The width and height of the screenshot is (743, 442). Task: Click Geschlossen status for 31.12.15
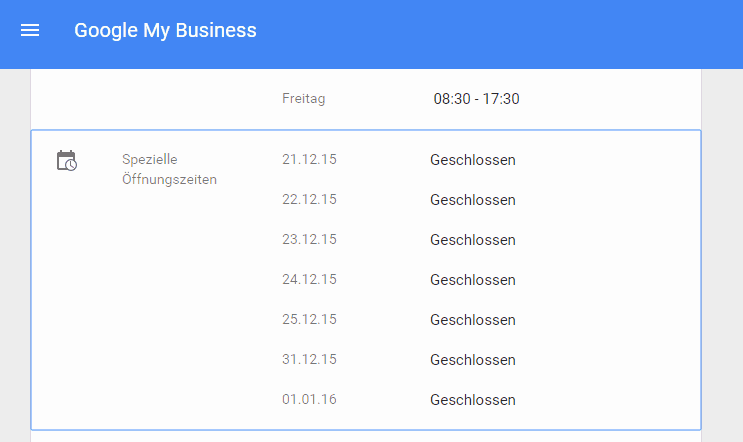(472, 360)
